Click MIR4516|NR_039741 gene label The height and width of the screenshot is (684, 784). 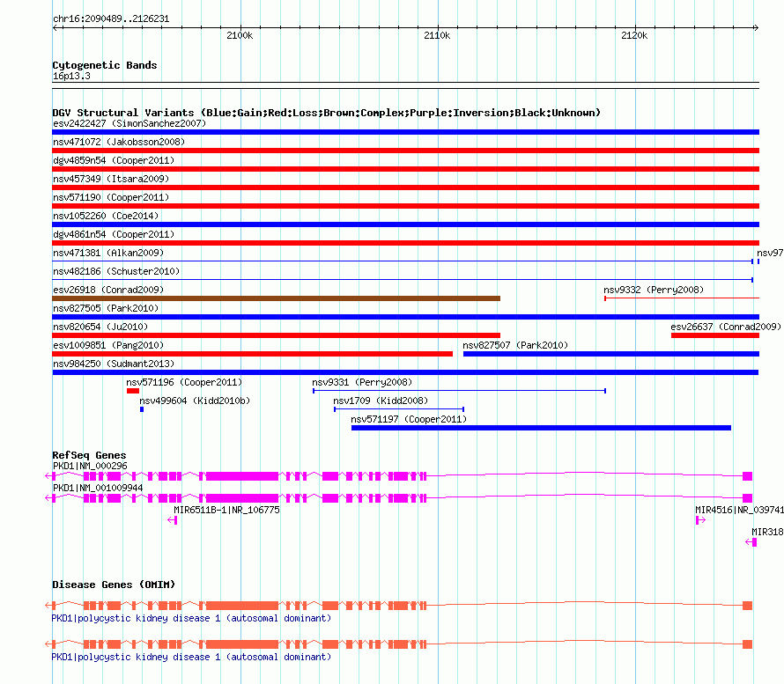click(x=739, y=510)
